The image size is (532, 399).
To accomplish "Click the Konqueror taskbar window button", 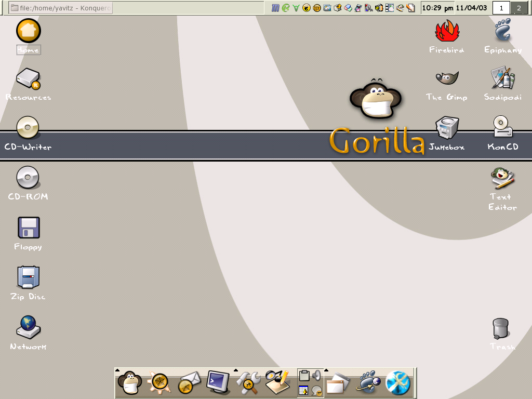I will (x=60, y=8).
